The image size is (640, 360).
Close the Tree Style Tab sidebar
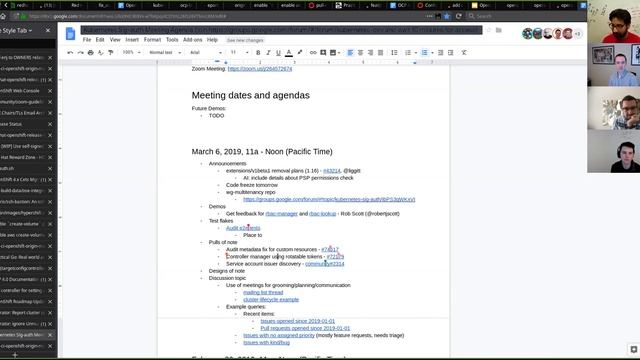[x=48, y=31]
